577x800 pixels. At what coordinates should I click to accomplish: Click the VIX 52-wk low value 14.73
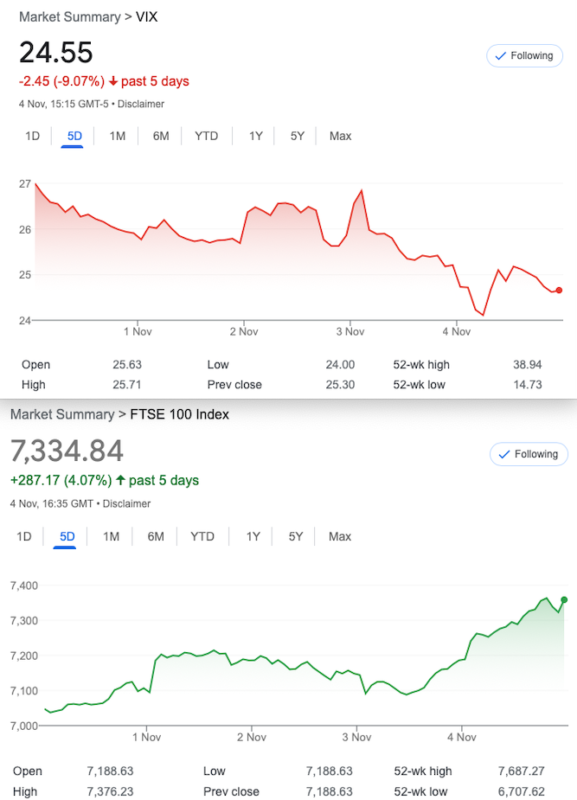528,385
